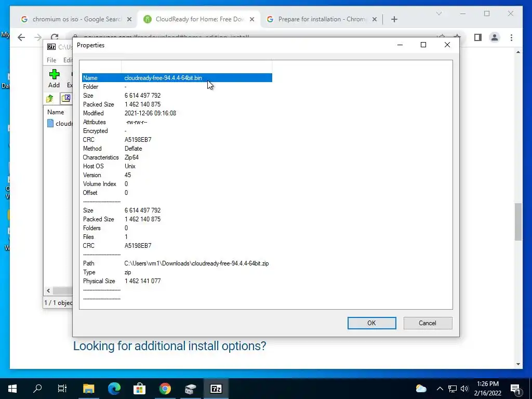Open the clock showing 1:26 PM

coord(487,389)
